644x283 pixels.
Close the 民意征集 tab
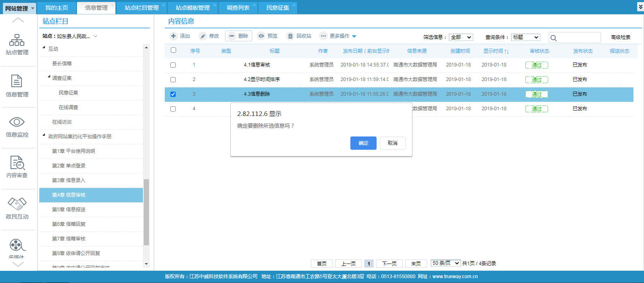(294, 5)
